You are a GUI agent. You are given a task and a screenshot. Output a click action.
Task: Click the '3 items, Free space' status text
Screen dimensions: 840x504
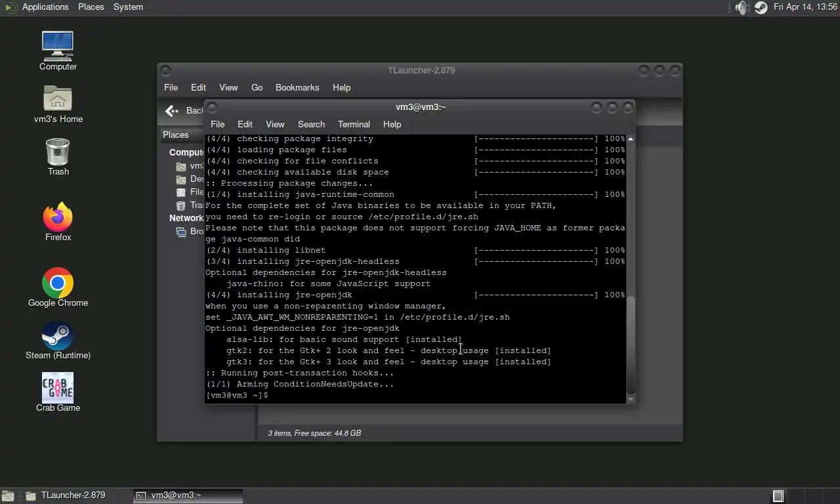[x=314, y=433]
